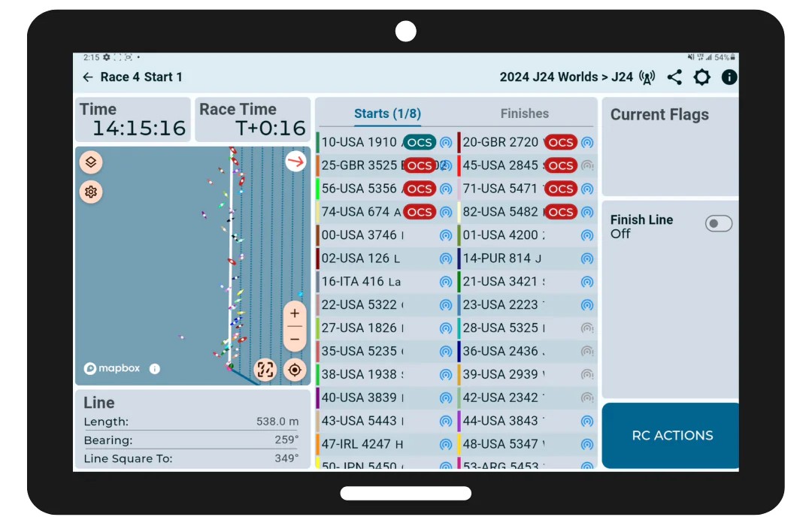Toggle the Finish Line switch
Image resolution: width=812 pixels, height=517 pixels.
click(x=718, y=224)
